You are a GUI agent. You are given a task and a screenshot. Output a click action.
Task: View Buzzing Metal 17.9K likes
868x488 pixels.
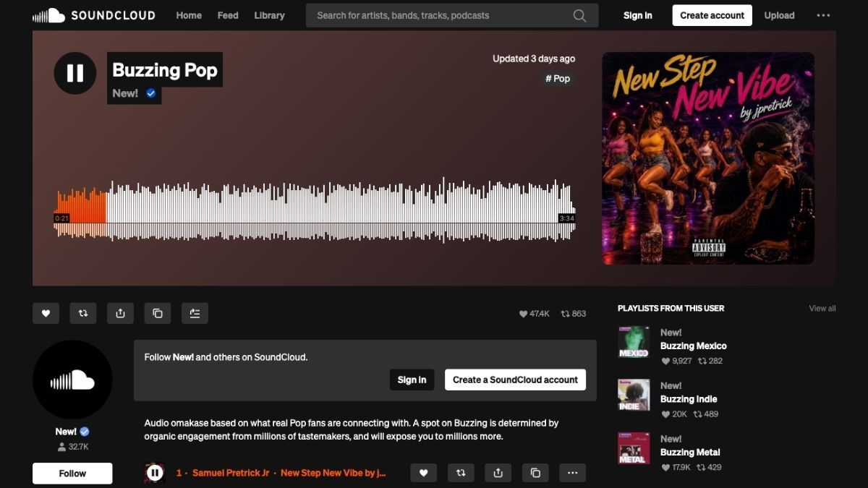[676, 468]
